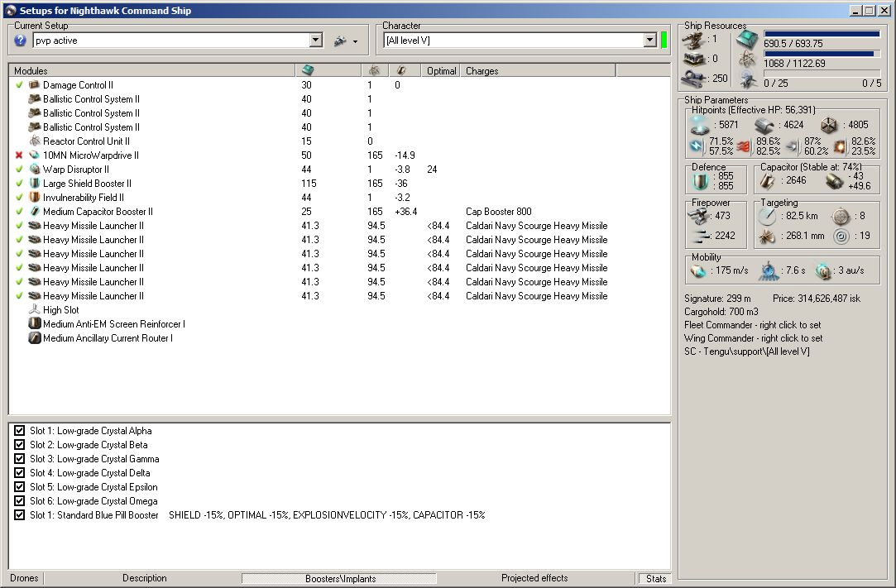This screenshot has width=896, height=588.
Task: Switch to the Drones tab
Action: [25, 578]
